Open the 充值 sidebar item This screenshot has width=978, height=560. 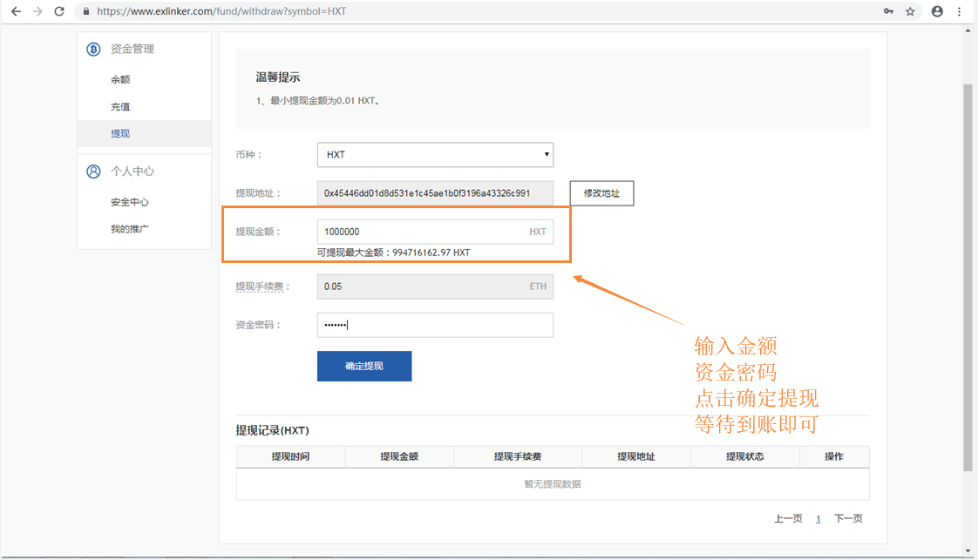pyautogui.click(x=120, y=107)
